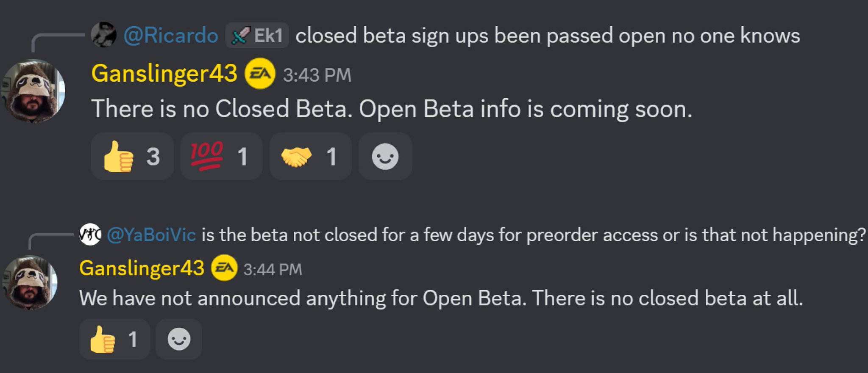
Task: Open Ganslinger43's avatar on the 3:44 PM message
Action: (x=31, y=282)
